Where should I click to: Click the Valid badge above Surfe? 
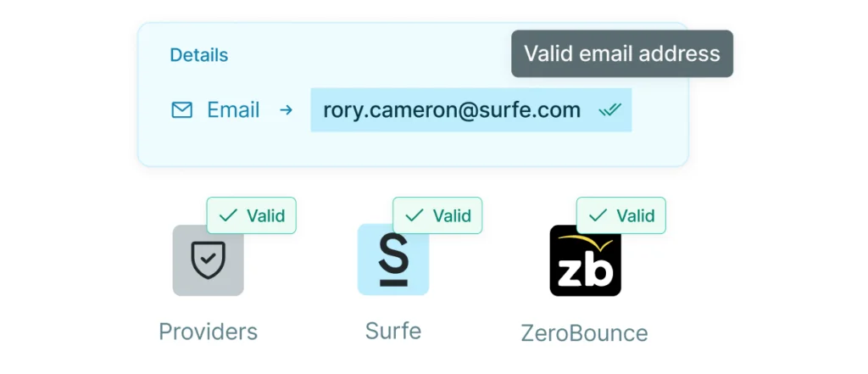[437, 215]
